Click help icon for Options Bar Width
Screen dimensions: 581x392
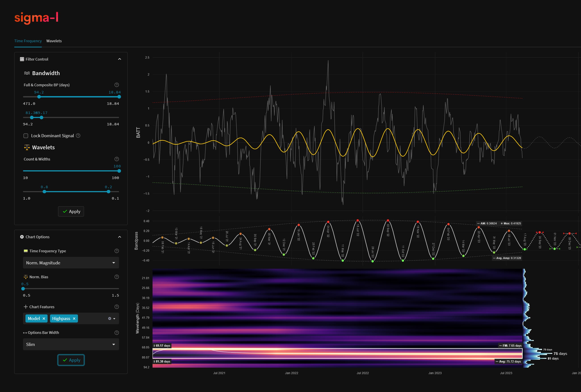pos(116,333)
